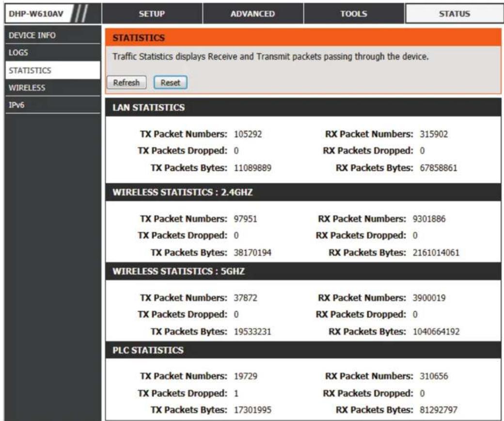The width and height of the screenshot is (504, 421).
Task: Click the Traffic Statistics description text
Action: click(x=270, y=57)
